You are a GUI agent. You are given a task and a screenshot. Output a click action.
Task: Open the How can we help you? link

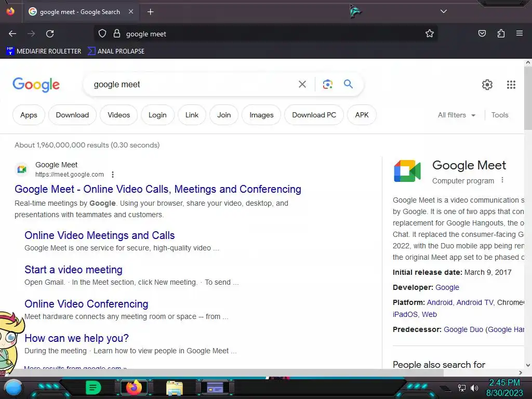coord(76,338)
